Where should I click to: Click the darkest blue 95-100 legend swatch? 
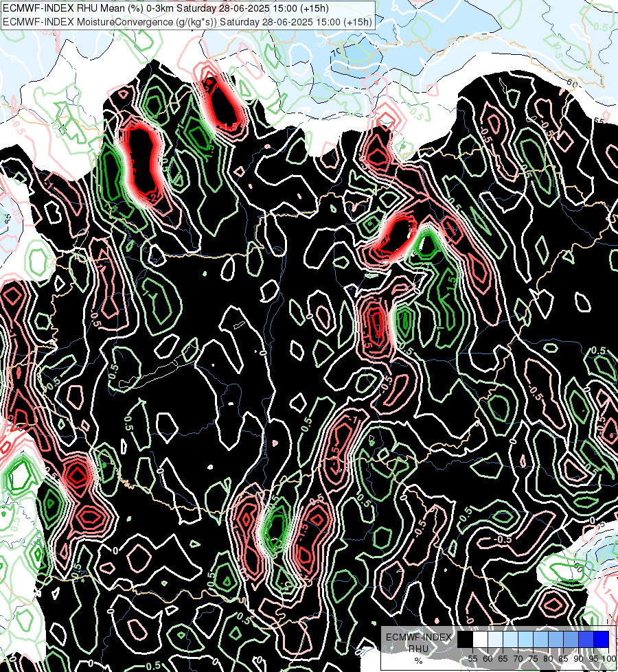point(601,639)
